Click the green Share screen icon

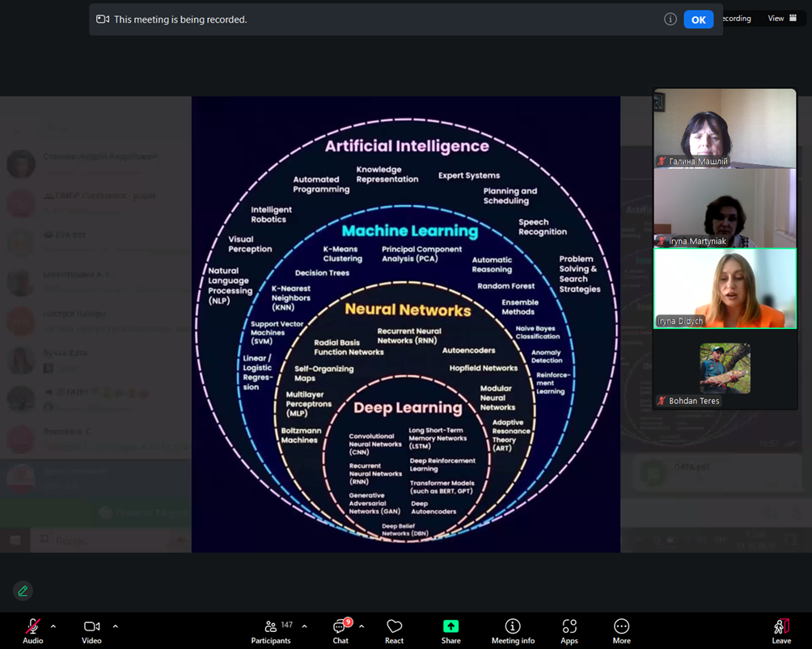pos(450,626)
